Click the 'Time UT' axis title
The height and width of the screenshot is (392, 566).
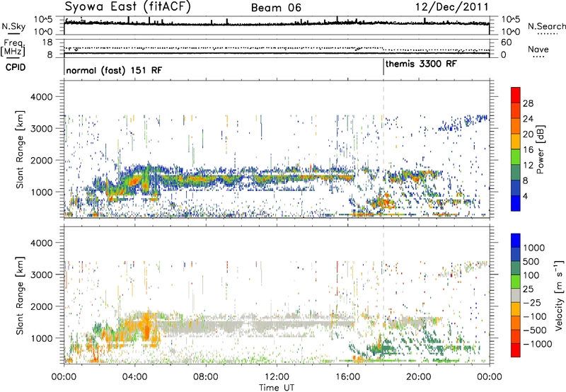[277, 388]
